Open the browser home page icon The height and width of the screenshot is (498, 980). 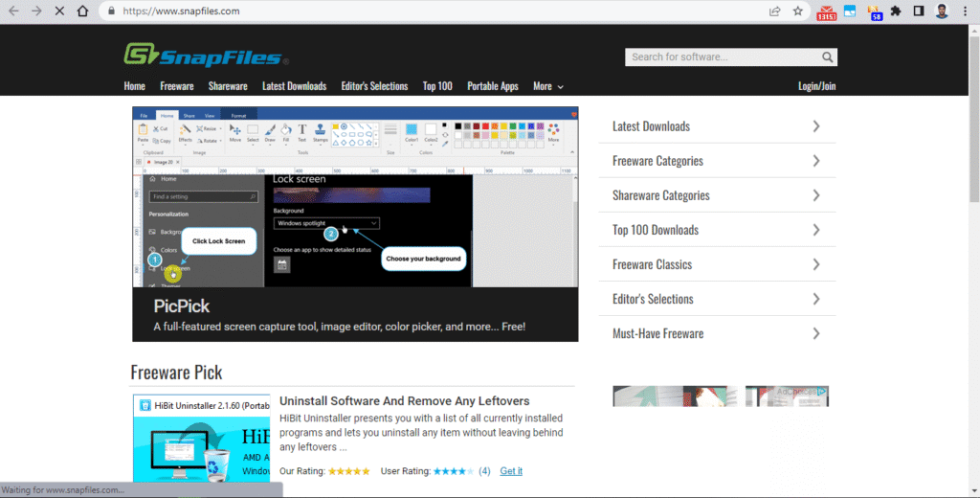82,11
